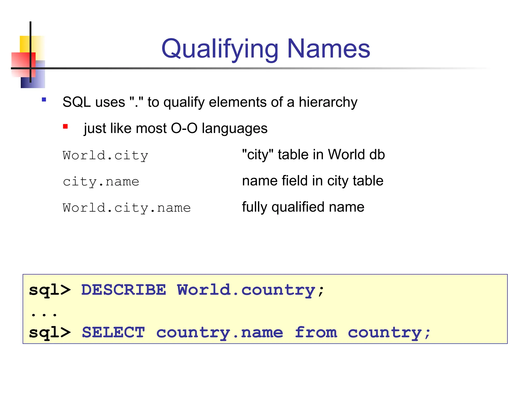Click the yellow square in logo
Viewport: 532px width, 399px height.
pos(25,44)
